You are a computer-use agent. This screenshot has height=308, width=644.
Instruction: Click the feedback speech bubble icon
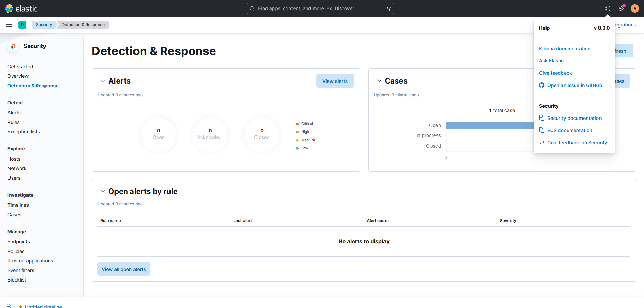click(542, 143)
